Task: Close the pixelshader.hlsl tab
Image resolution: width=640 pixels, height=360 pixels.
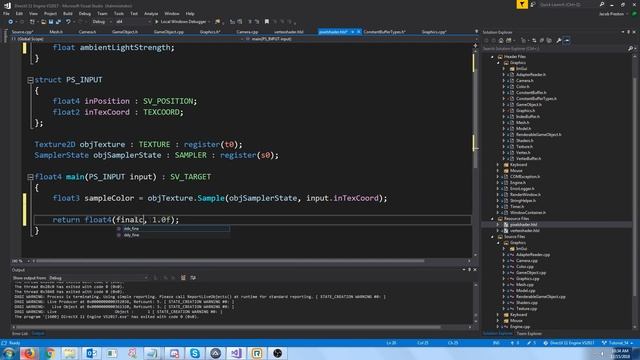Action: point(359,32)
